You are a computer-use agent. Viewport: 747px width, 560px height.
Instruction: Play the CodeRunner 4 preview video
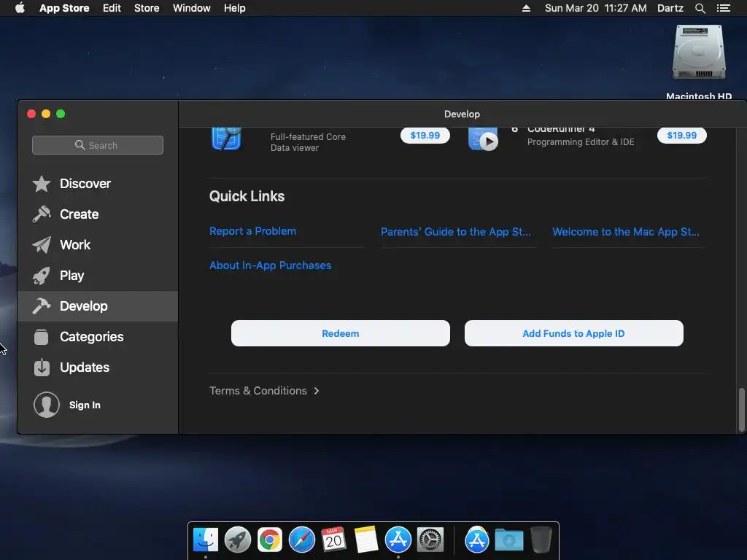click(488, 141)
